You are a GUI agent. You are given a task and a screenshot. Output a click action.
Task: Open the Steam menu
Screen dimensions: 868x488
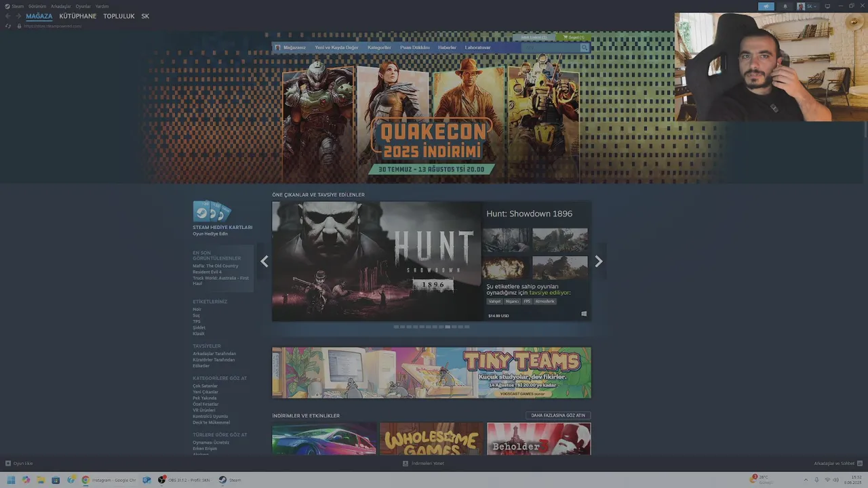[x=18, y=6]
